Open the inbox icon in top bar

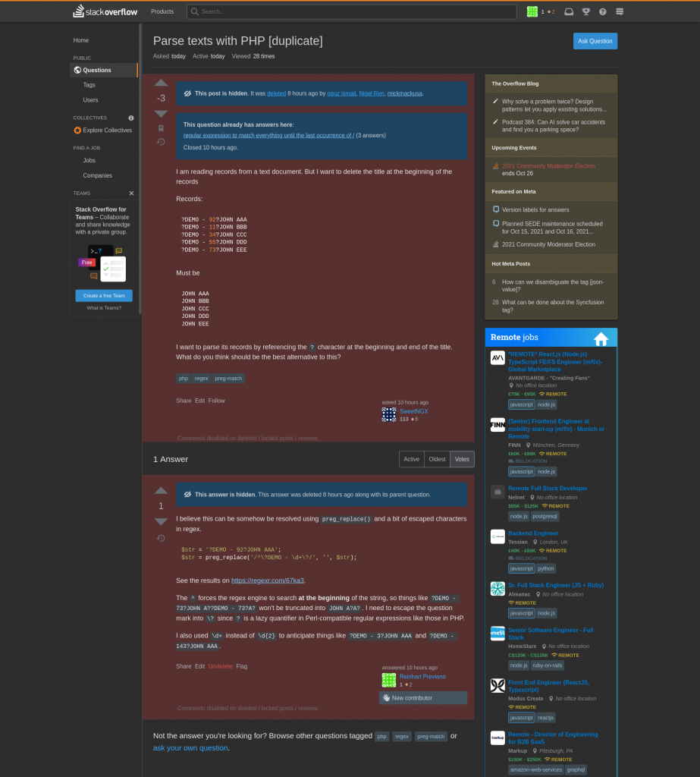point(569,11)
